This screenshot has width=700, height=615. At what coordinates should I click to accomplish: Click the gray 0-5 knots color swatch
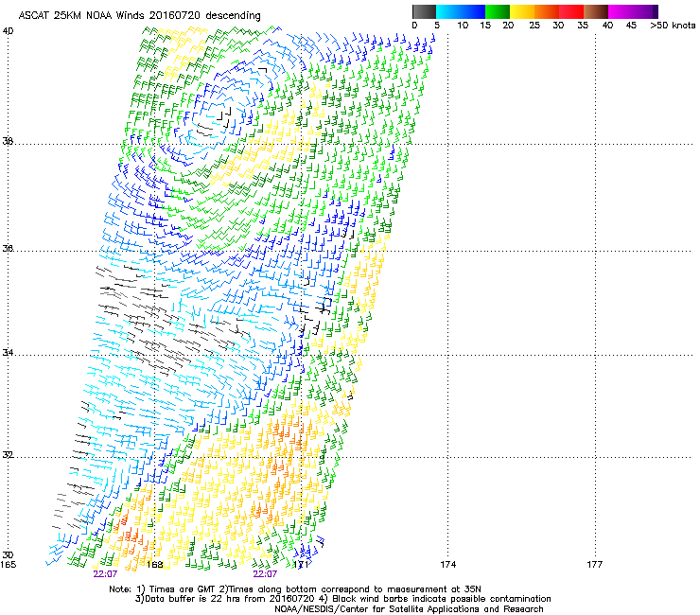[424, 11]
